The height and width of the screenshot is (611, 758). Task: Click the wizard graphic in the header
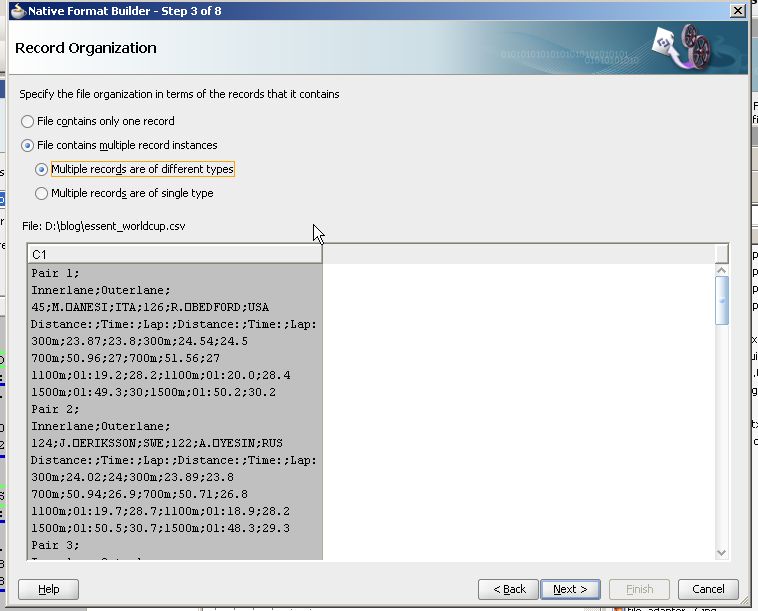click(x=680, y=49)
